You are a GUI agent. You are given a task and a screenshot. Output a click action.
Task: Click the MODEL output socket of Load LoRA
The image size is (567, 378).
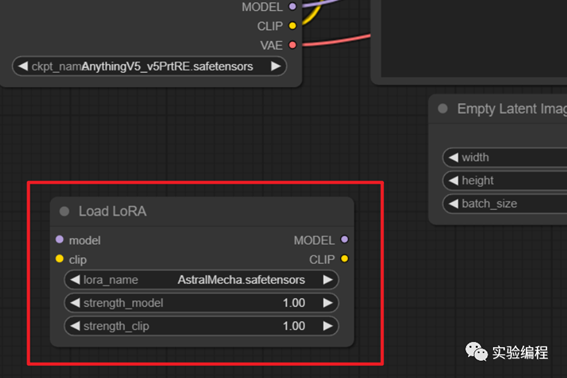click(345, 239)
